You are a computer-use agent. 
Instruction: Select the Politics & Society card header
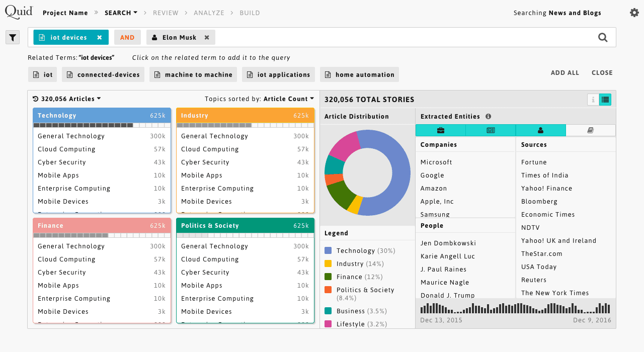click(245, 226)
